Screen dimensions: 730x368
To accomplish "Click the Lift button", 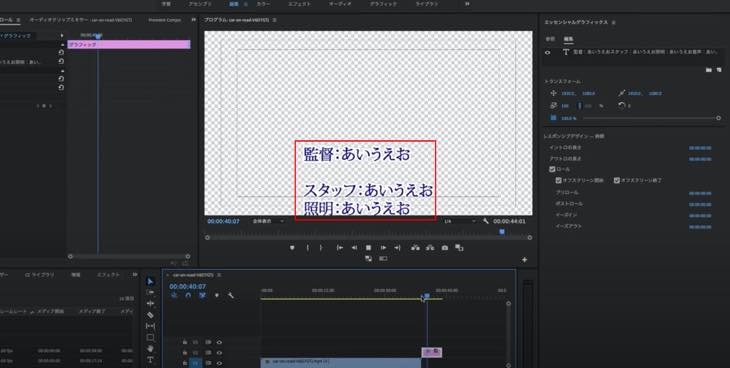I will point(415,248).
